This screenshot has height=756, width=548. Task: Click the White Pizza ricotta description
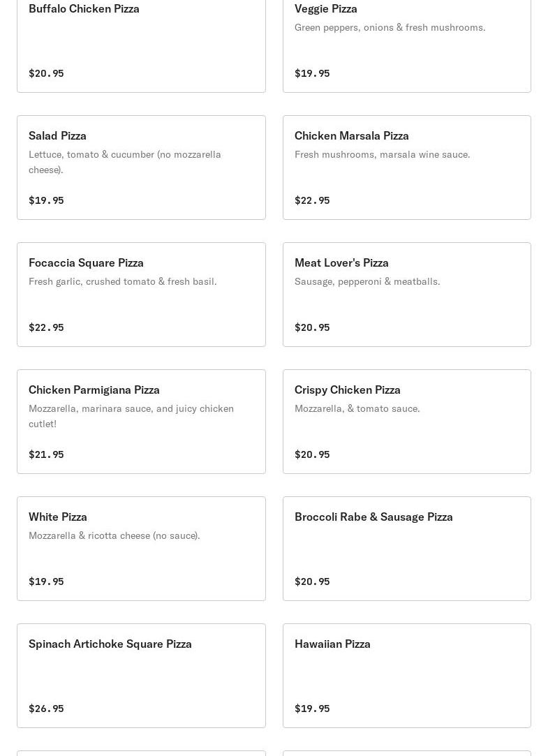coord(114,535)
